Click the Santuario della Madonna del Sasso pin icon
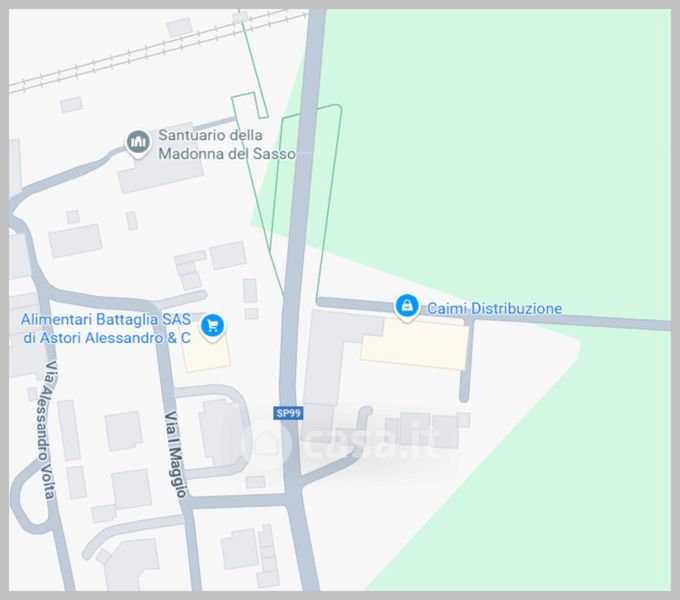The width and height of the screenshot is (680, 600). coord(138,143)
